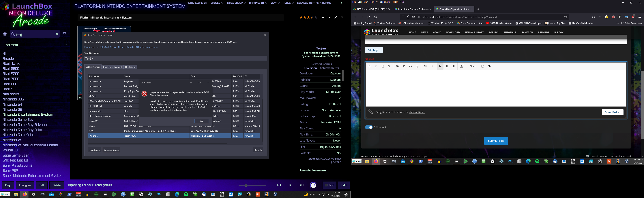Switch to the Join Game (Manual) tab
Viewport: 644px width, 198px height.
pyautogui.click(x=113, y=67)
